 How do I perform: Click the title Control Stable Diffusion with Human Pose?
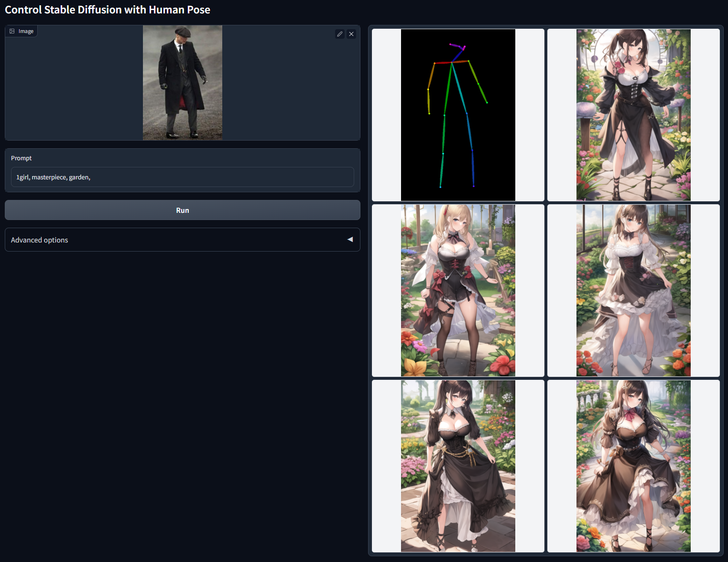pyautogui.click(x=107, y=9)
